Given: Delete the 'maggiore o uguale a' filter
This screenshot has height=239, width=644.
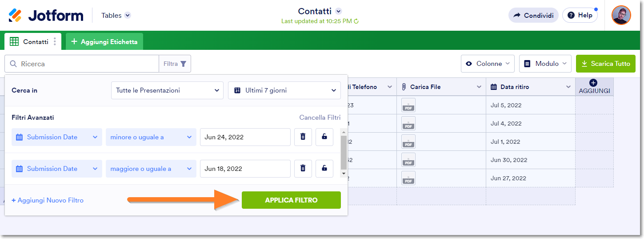Looking at the screenshot, I should (303, 169).
